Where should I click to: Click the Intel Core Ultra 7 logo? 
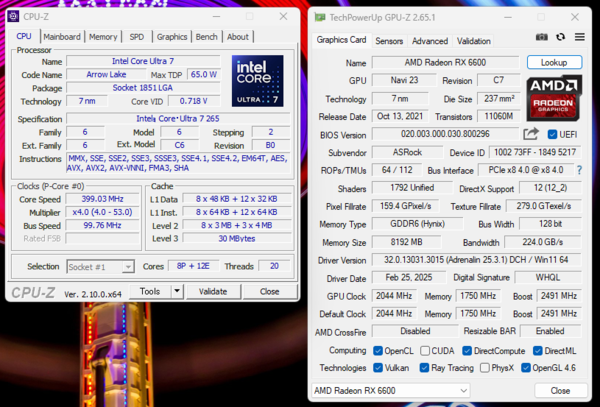258,81
